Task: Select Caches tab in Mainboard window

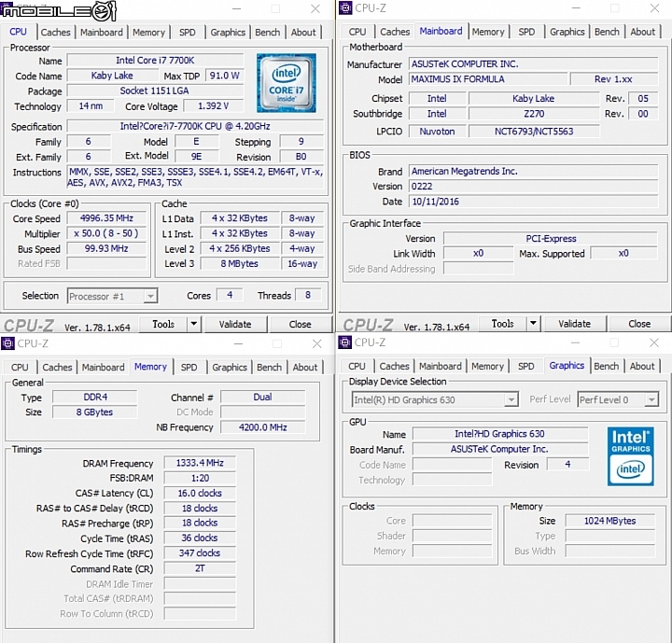Action: coord(395,32)
